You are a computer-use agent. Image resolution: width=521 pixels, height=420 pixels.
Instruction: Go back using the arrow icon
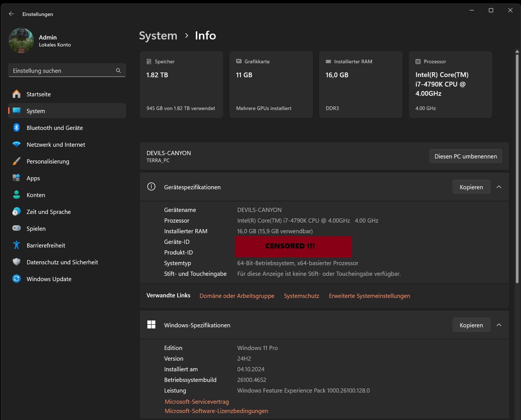[11, 14]
